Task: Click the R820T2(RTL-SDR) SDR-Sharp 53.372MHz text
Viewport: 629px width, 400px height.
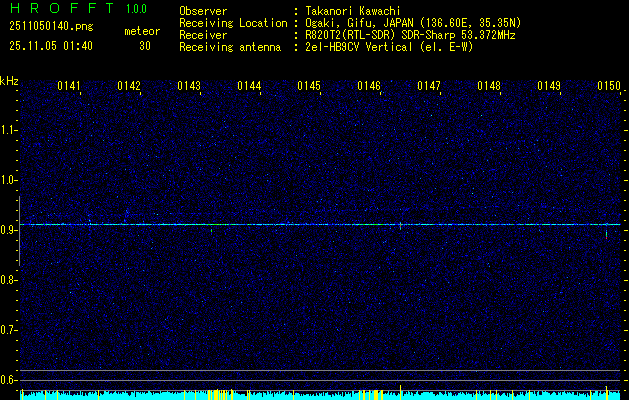Action: coord(410,35)
